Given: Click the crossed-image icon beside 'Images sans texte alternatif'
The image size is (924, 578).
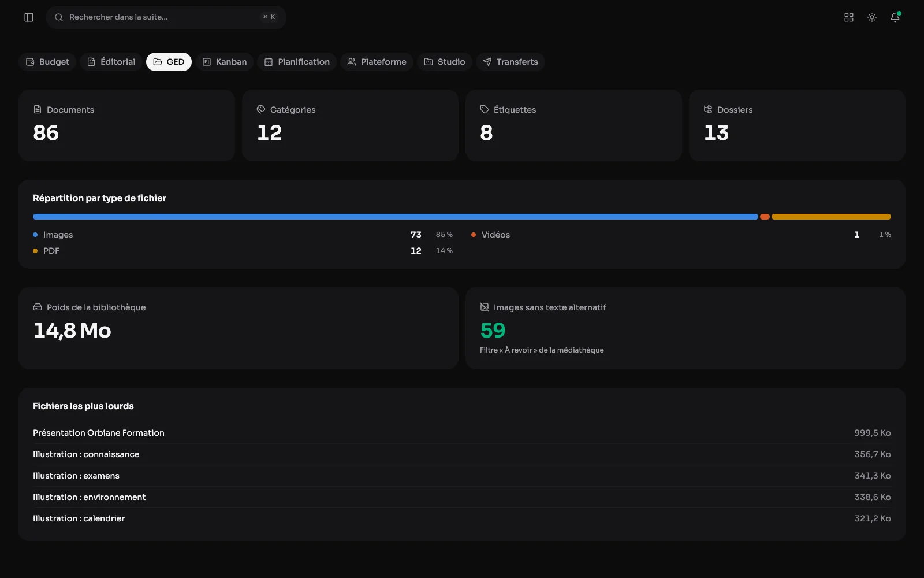Looking at the screenshot, I should (485, 307).
